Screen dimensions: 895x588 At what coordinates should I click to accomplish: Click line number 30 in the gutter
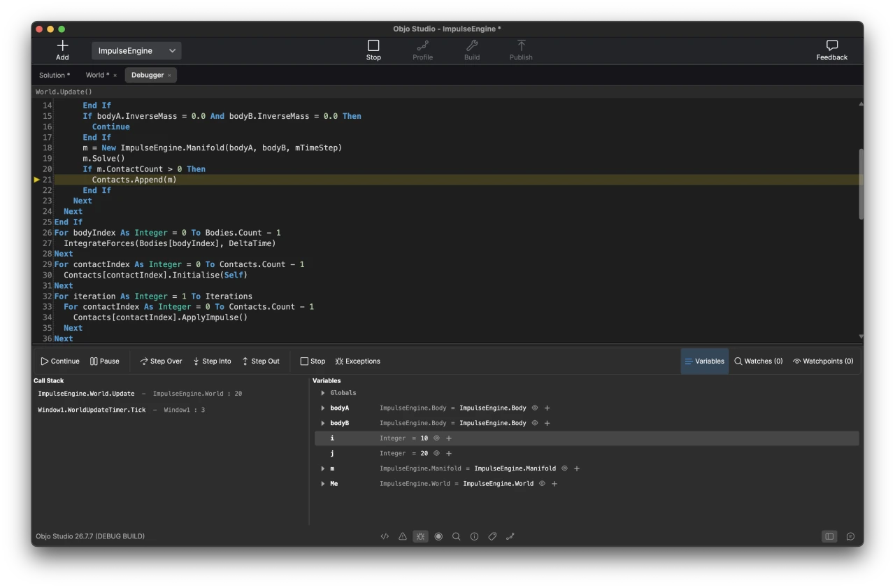pos(48,275)
